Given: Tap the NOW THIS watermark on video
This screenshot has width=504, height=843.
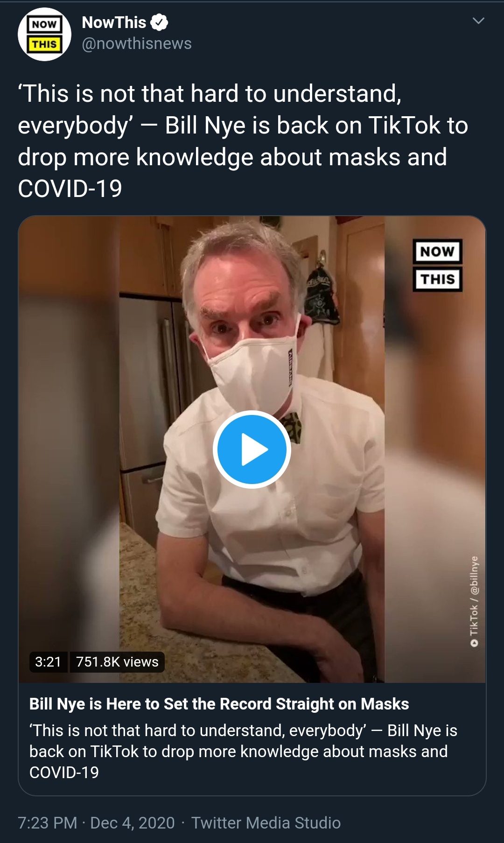Looking at the screenshot, I should tap(437, 265).
